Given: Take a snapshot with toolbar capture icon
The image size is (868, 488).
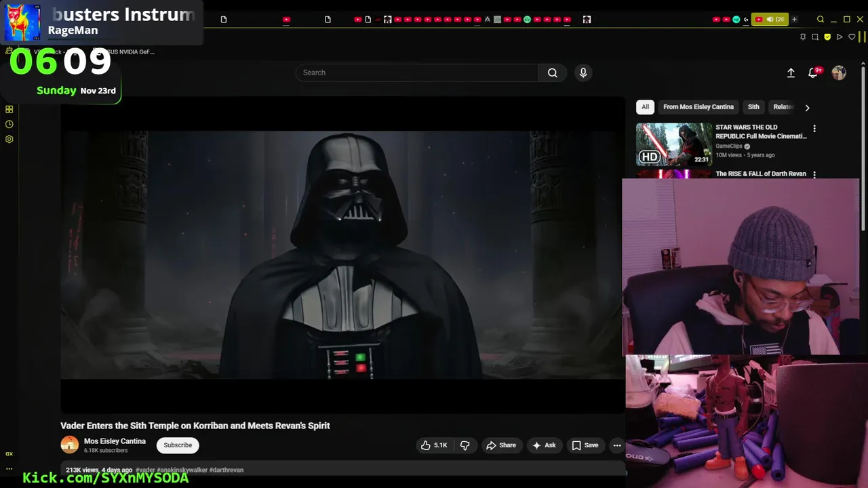Looking at the screenshot, I should (x=815, y=37).
